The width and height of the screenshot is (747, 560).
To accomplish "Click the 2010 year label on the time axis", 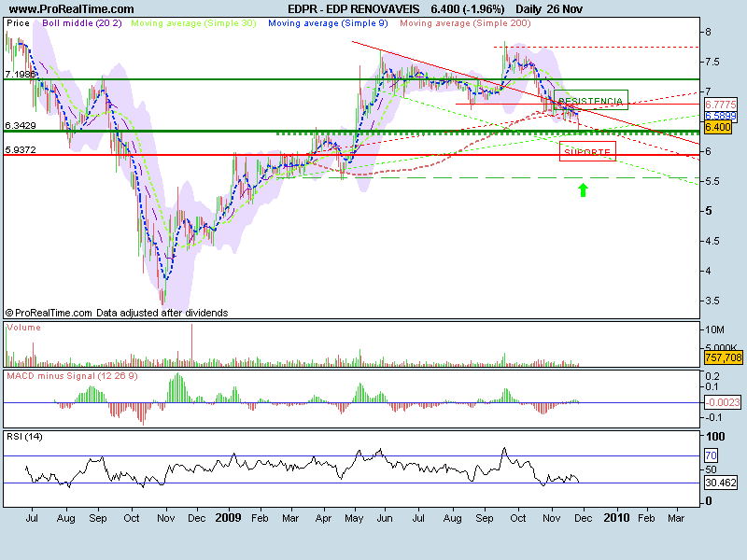I will pyautogui.click(x=617, y=518).
